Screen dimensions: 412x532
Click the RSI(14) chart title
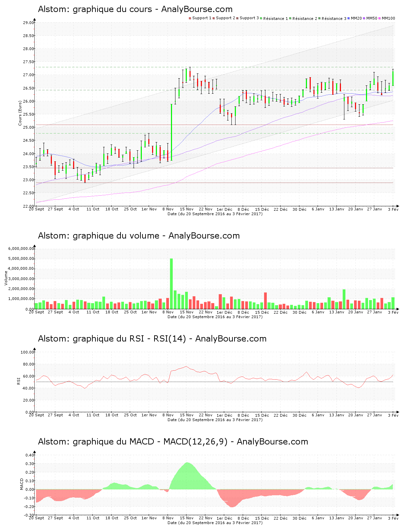[152, 339]
